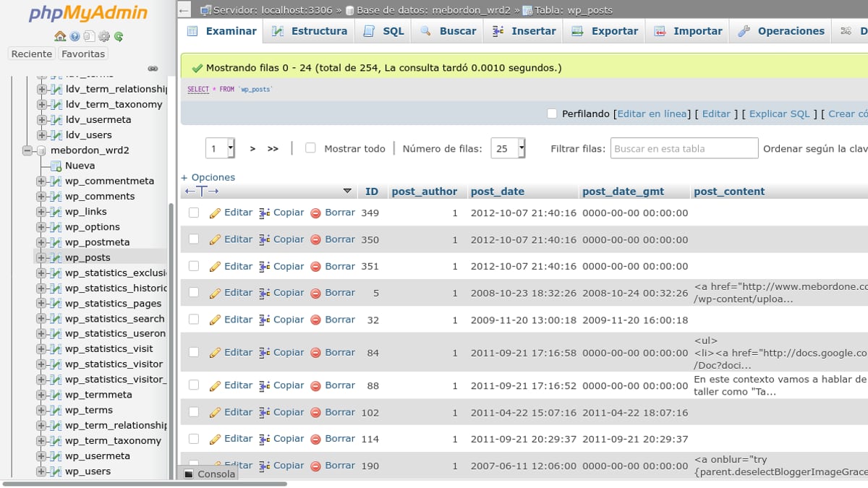This screenshot has width=868, height=488.
Task: Select checkbox for row ID 349
Action: click(x=193, y=213)
